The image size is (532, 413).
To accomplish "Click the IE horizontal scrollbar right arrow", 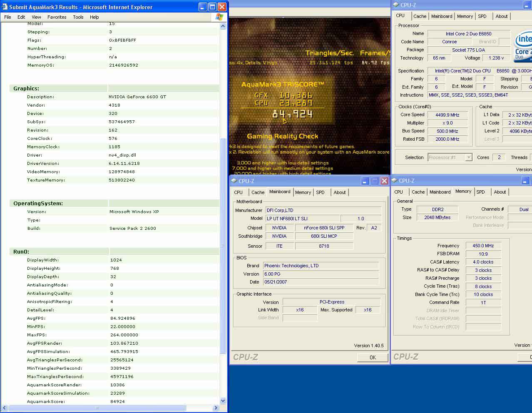I will click(216, 408).
